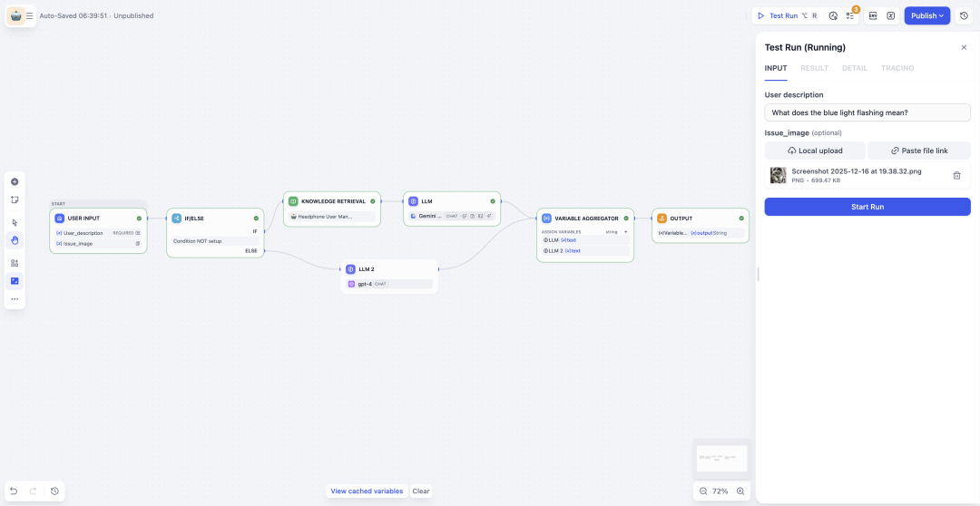The image size is (980, 506).
Task: Open the checklist icon with badge 3
Action: click(850, 15)
